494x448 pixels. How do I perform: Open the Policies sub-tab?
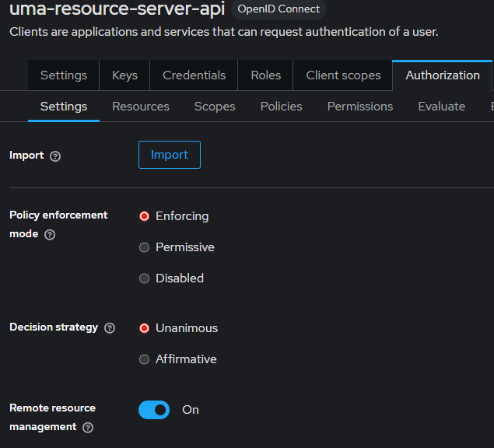point(281,107)
